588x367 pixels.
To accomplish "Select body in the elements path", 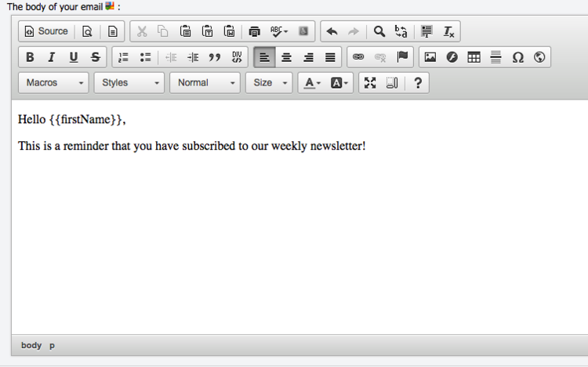I will 31,345.
